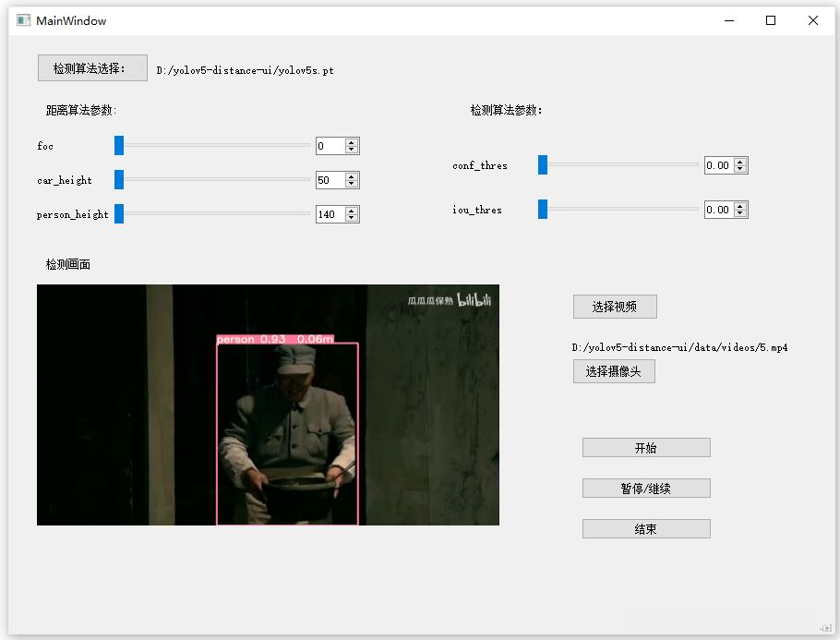
Task: Focus the iou_thres value field
Action: 719,210
